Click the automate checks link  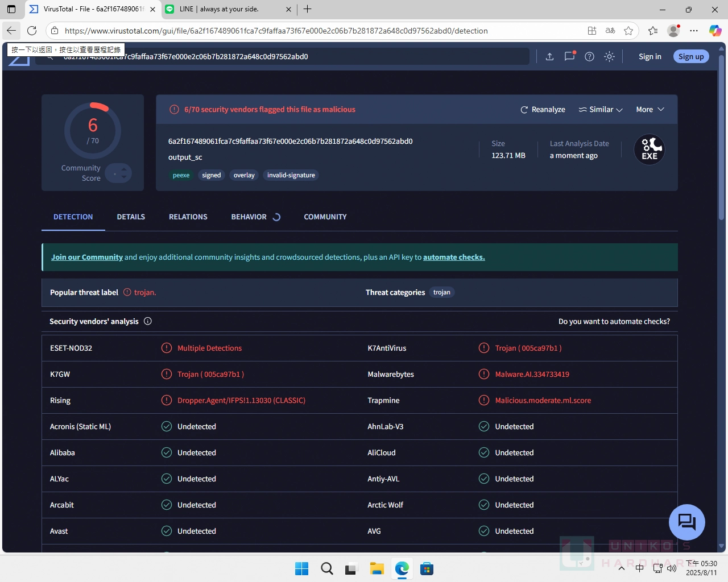(454, 257)
